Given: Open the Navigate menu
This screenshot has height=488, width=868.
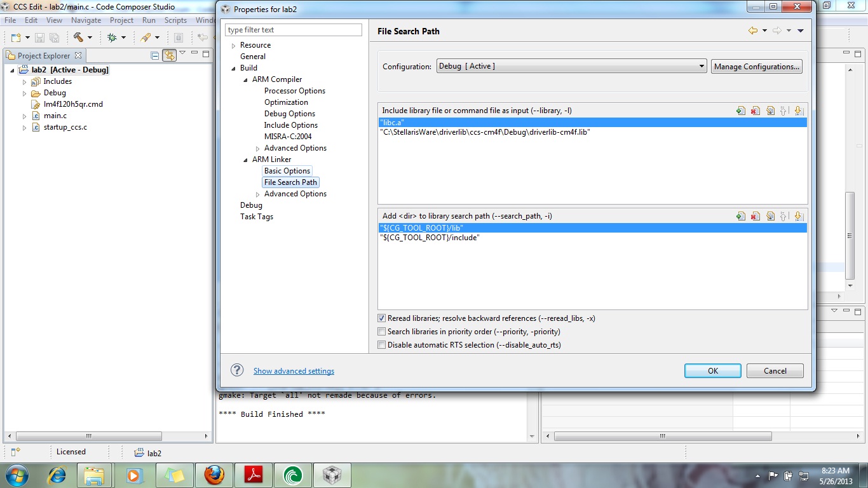Looking at the screenshot, I should [x=86, y=20].
